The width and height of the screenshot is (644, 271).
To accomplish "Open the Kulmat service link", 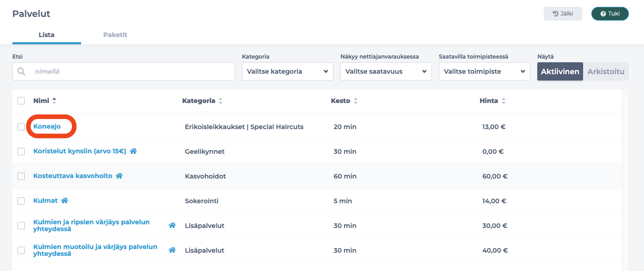I will (45, 201).
